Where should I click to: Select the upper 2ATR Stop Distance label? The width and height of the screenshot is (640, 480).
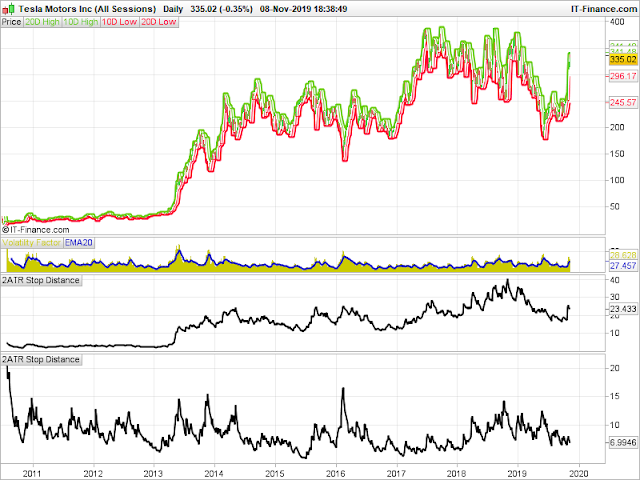pos(41,280)
